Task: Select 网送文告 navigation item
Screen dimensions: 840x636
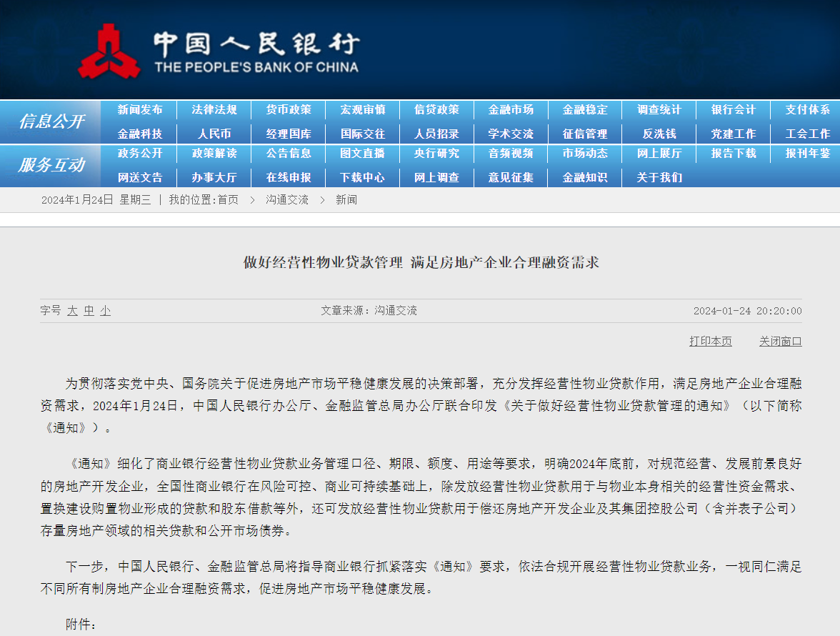Action: tap(140, 177)
